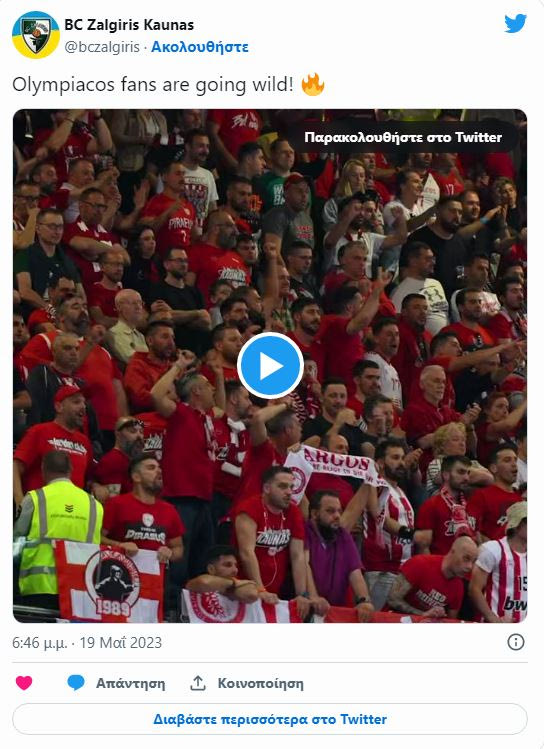Click the Κοινοποίηση share label

coord(260,684)
